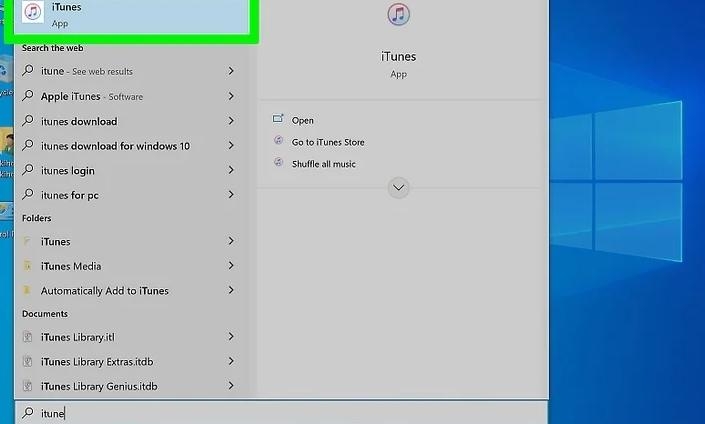
Task: Click the iTunes app icon in best match
Action: pos(34,13)
